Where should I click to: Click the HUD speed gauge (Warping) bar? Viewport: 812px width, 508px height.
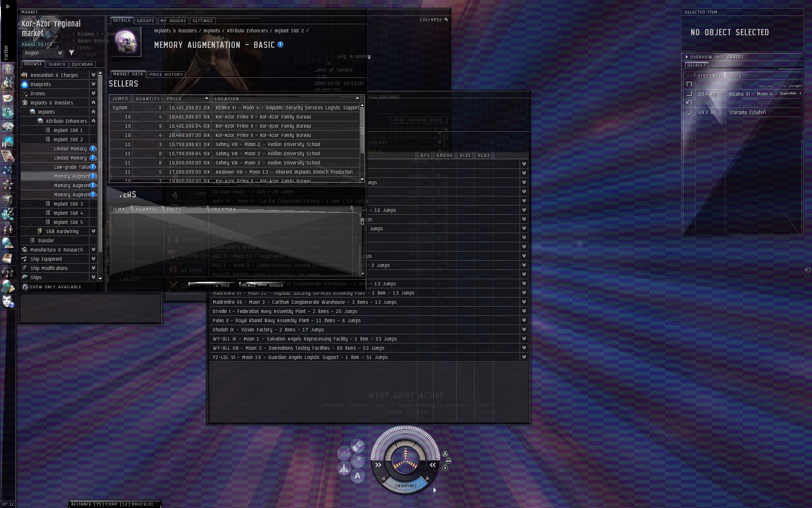pyautogui.click(x=406, y=485)
